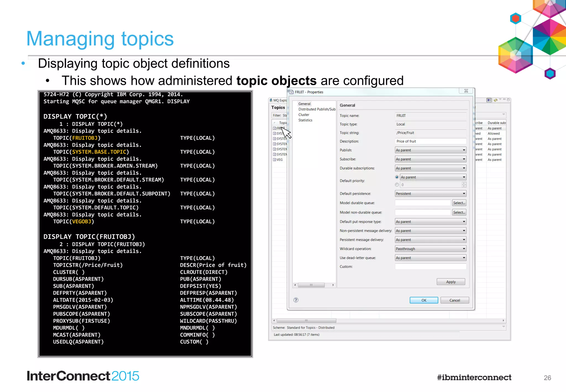Click left arrow of Topics table horizontal scrollbar

(x=274, y=320)
